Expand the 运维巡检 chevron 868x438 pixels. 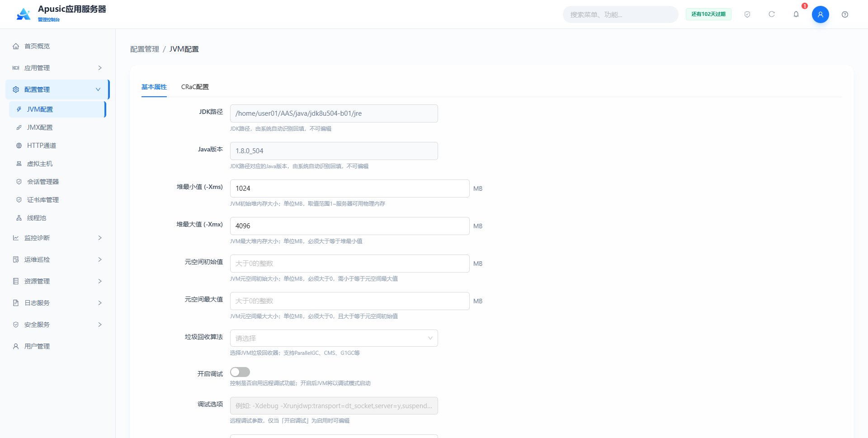click(100, 259)
